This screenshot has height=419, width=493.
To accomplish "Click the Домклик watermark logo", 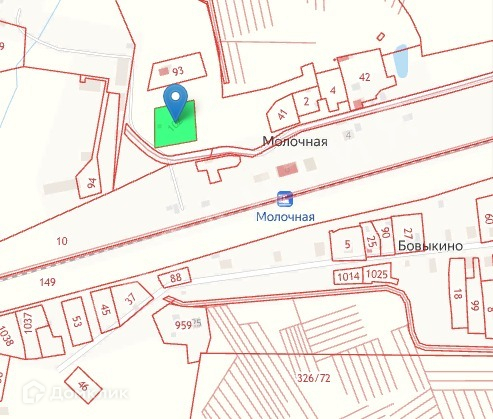I will [x=75, y=392].
